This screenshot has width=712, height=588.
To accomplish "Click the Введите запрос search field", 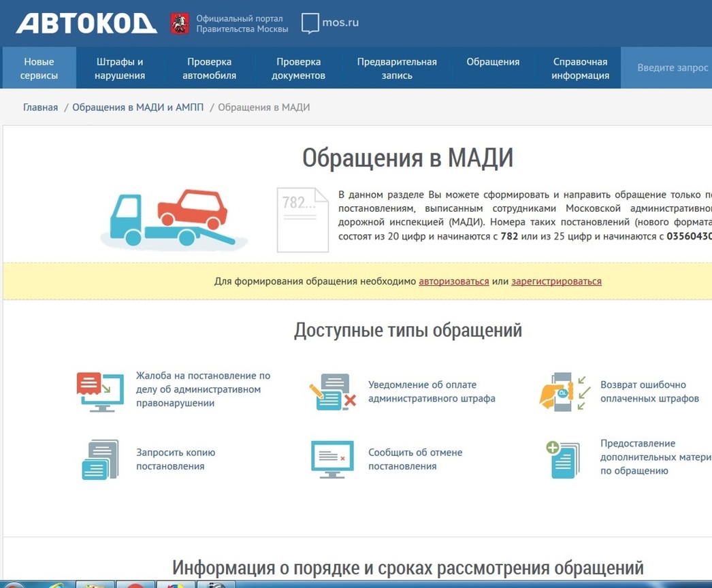I will click(670, 68).
